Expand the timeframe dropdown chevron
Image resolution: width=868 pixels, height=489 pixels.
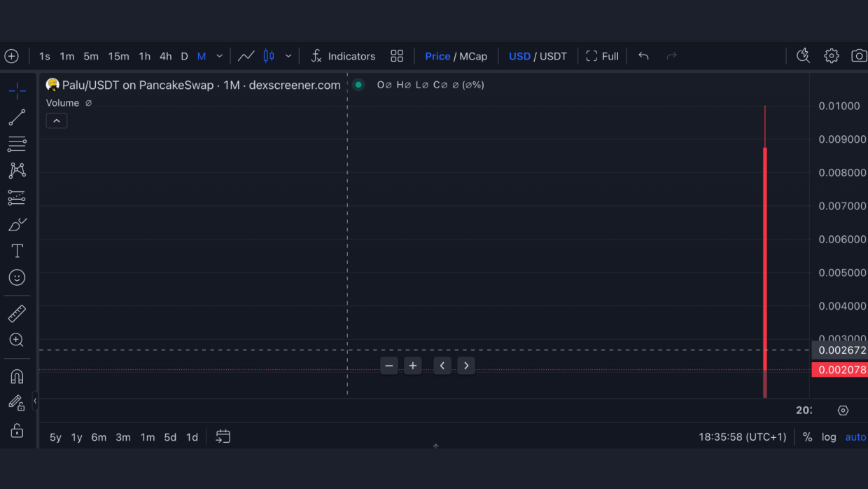tap(220, 56)
